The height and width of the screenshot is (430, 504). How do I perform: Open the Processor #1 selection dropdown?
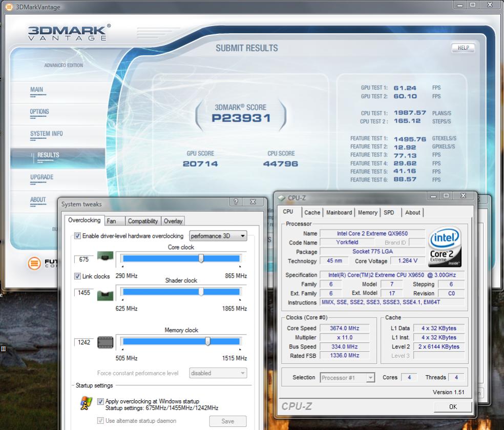coord(347,378)
